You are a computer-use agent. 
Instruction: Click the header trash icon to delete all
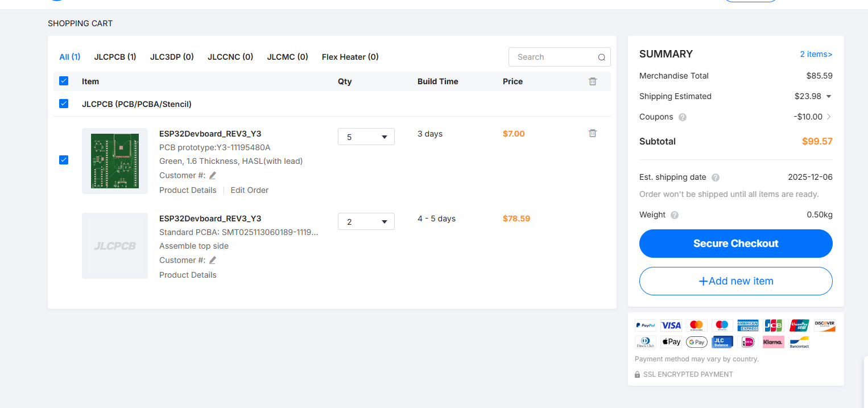592,81
